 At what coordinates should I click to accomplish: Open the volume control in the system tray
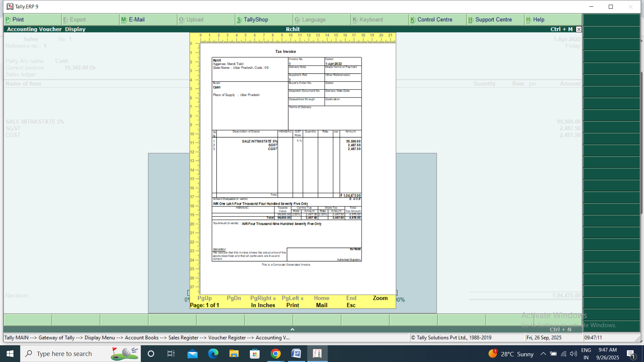[x=573, y=354]
